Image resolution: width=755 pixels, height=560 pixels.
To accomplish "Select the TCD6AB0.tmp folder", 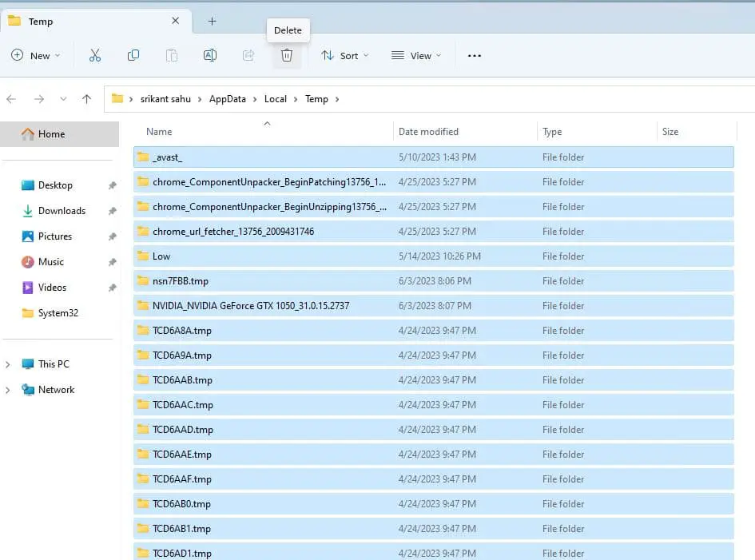I will (433, 503).
